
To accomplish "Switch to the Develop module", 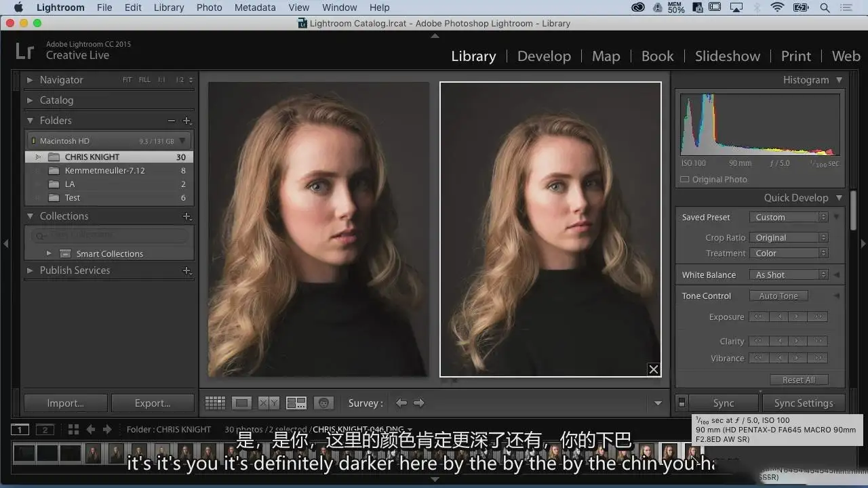I will (544, 56).
